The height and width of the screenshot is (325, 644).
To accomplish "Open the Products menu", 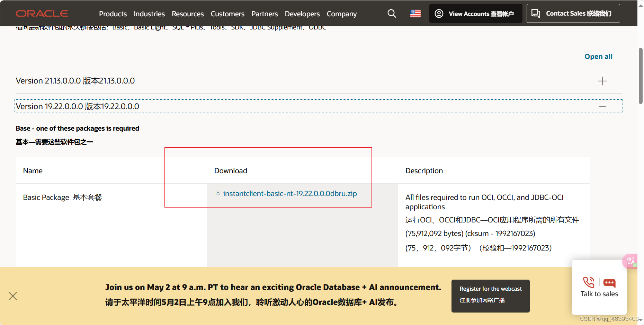I will [113, 14].
